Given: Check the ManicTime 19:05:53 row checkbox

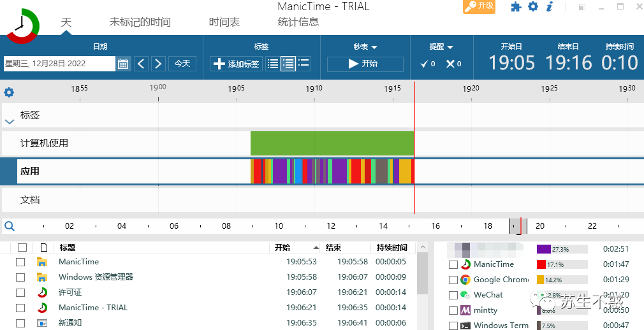Looking at the screenshot, I should pos(20,262).
